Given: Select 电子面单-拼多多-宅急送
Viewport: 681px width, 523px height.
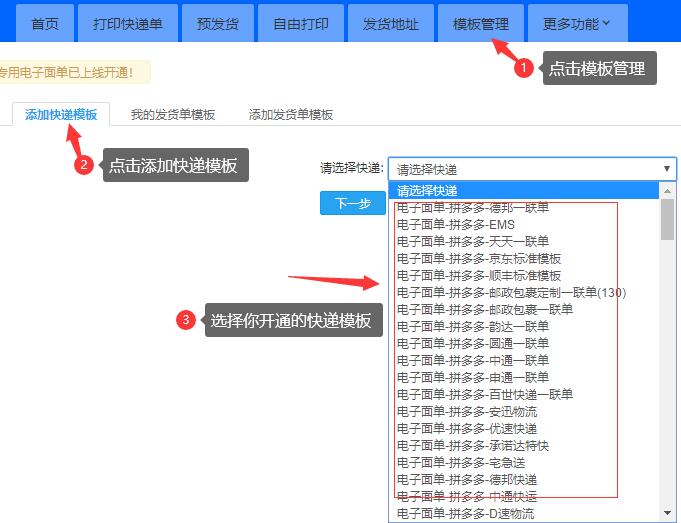Looking at the screenshot, I should [x=523, y=462].
